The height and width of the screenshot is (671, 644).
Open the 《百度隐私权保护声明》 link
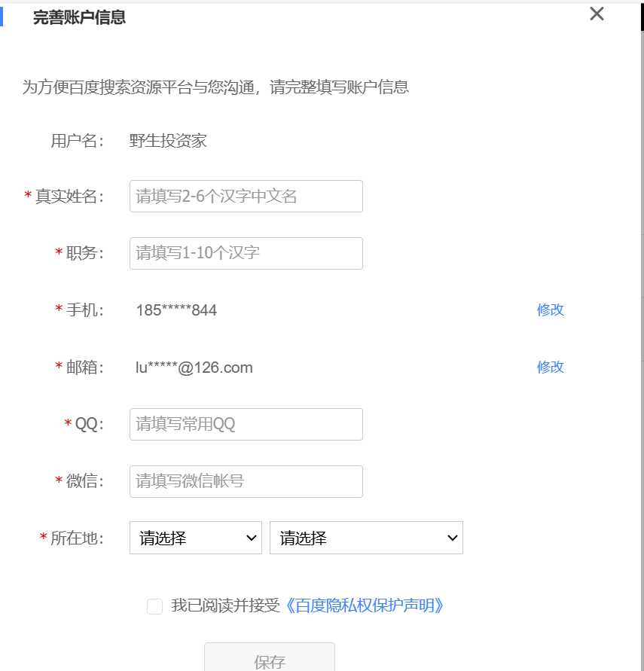click(364, 605)
